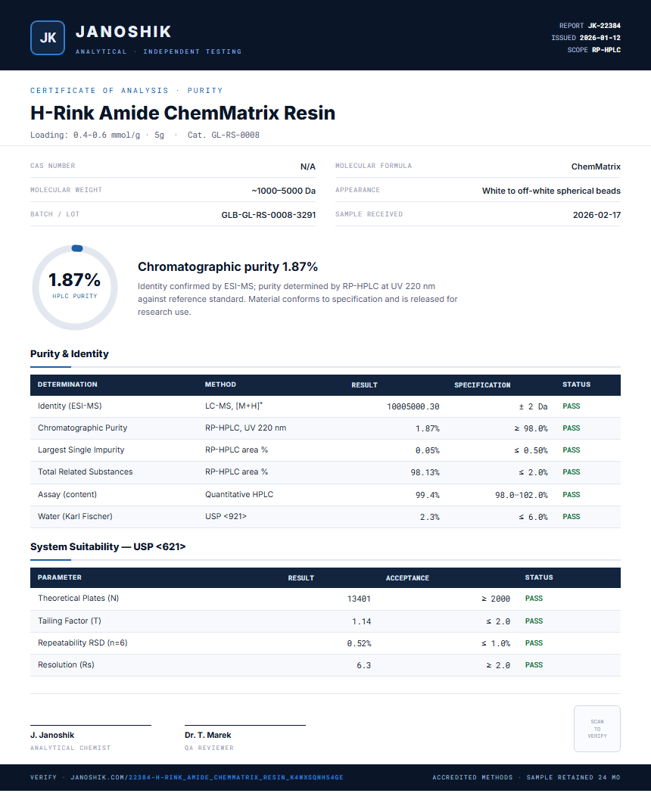Screen dimensions: 651x812
Task: Select the JANOSHIK brand title
Action: [x=123, y=32]
